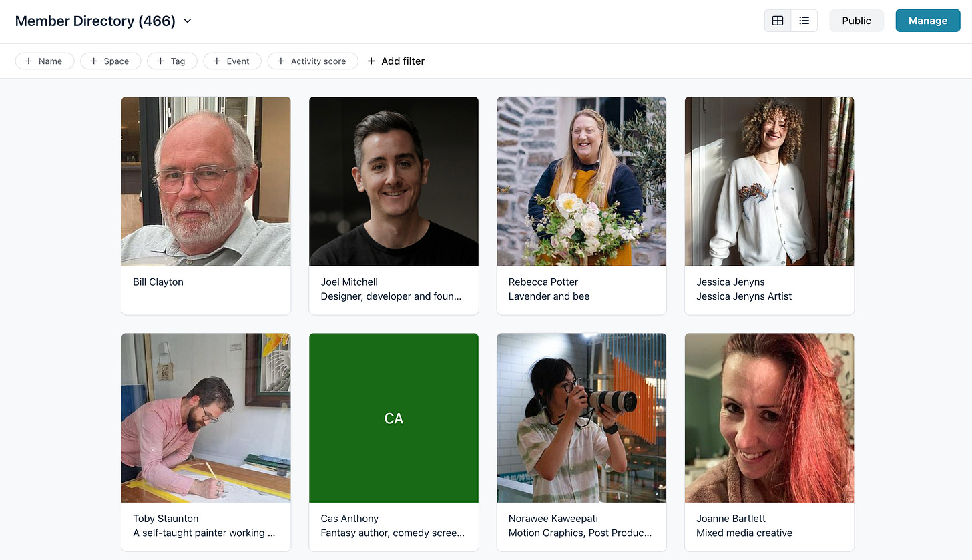Click 'Fantasy author, comedy scree...' headline

393,533
